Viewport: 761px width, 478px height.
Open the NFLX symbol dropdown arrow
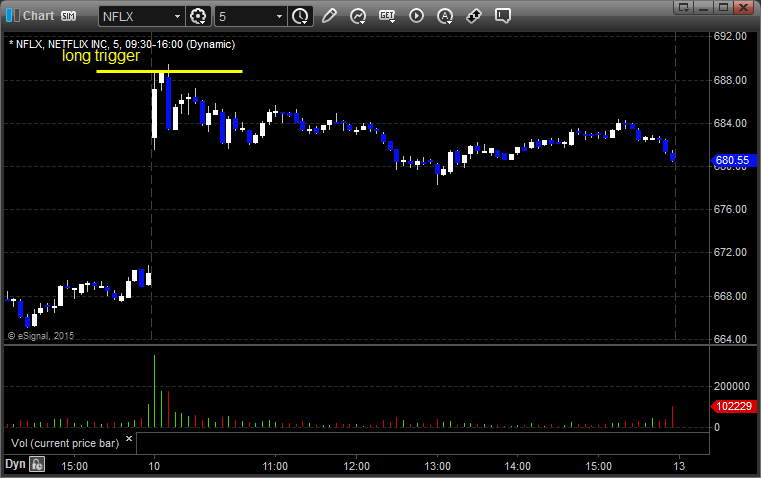[x=178, y=16]
